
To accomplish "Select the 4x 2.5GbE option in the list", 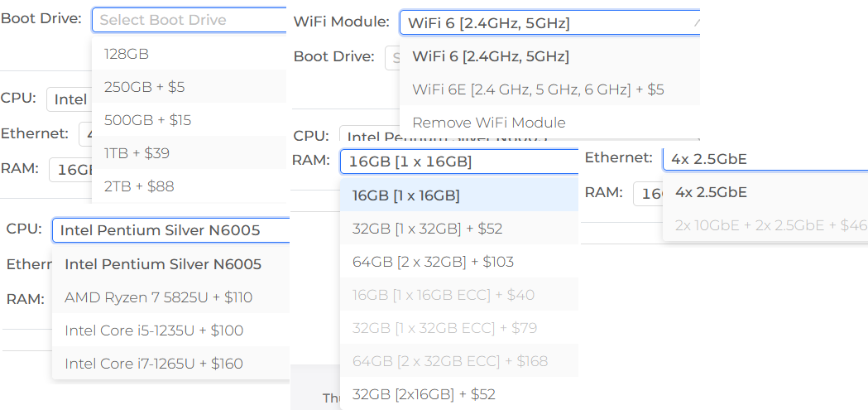I will coord(711,192).
